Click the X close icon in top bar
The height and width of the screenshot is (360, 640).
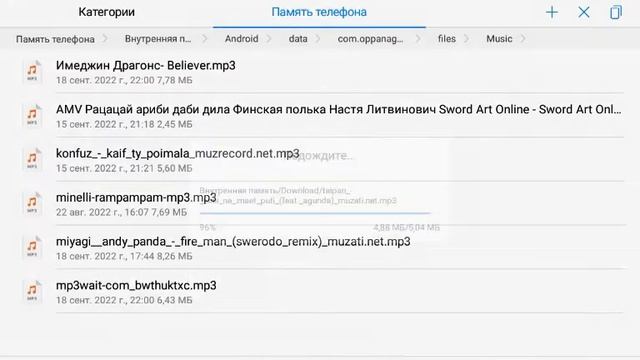584,12
